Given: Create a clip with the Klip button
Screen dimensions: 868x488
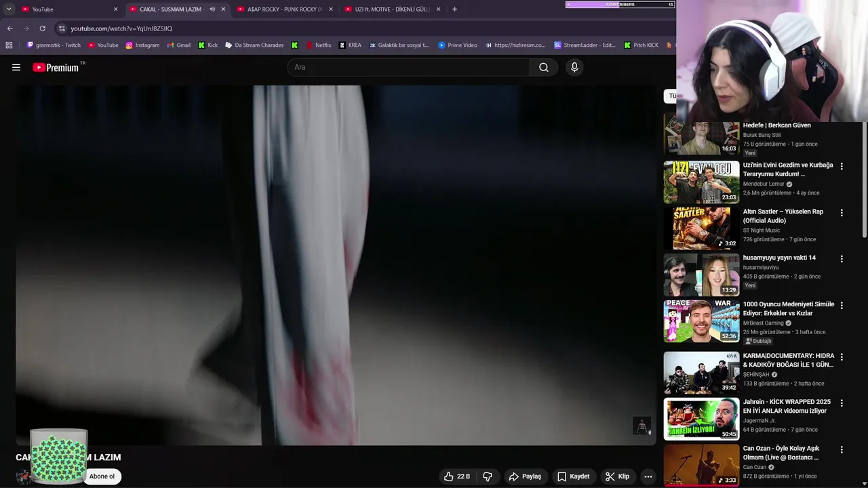Looking at the screenshot, I should pyautogui.click(x=617, y=476).
